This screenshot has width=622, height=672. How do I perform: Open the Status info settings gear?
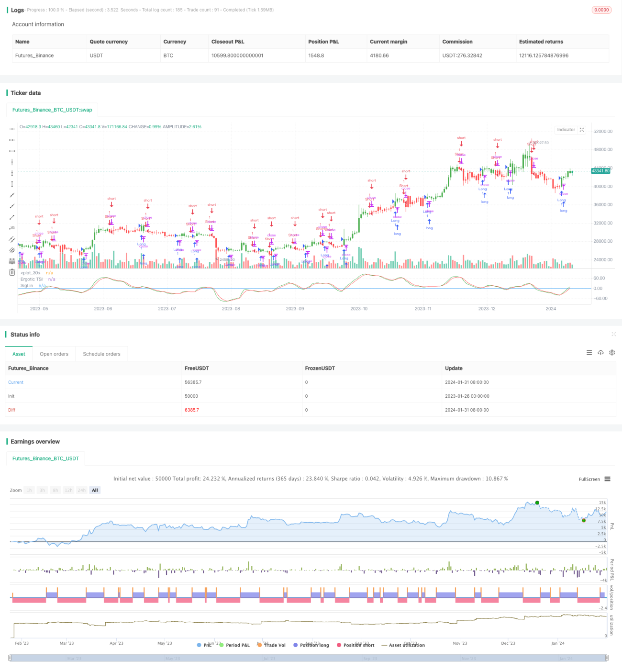[612, 353]
